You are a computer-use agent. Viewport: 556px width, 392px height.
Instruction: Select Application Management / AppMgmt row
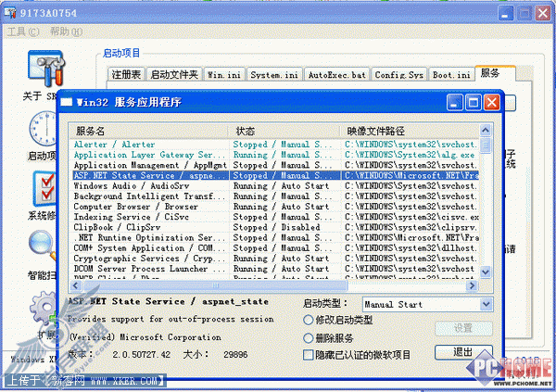275,165
